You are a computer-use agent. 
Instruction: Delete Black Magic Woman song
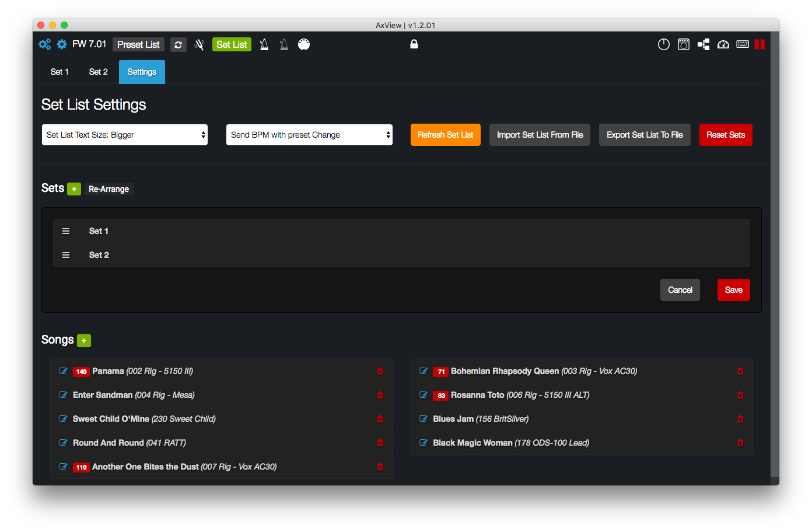pos(741,443)
